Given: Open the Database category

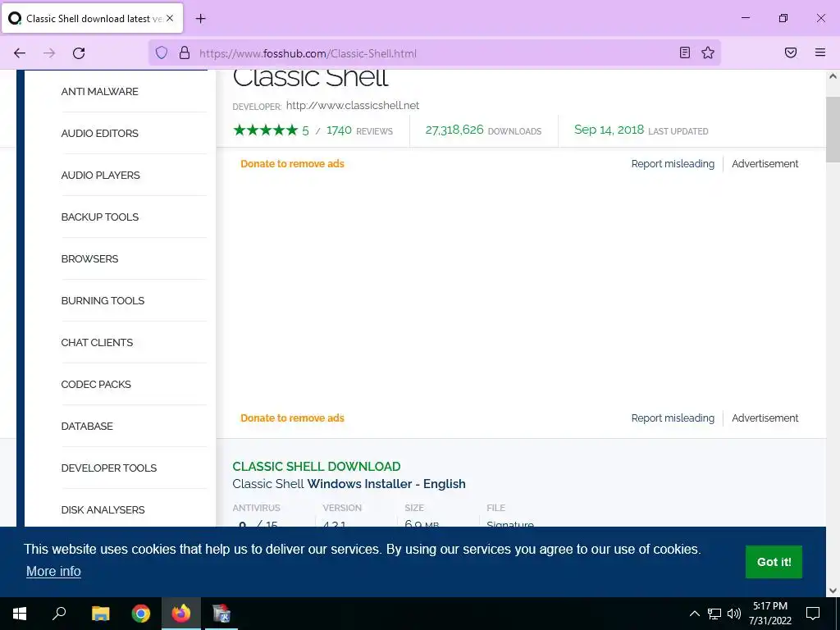Looking at the screenshot, I should click(x=87, y=426).
